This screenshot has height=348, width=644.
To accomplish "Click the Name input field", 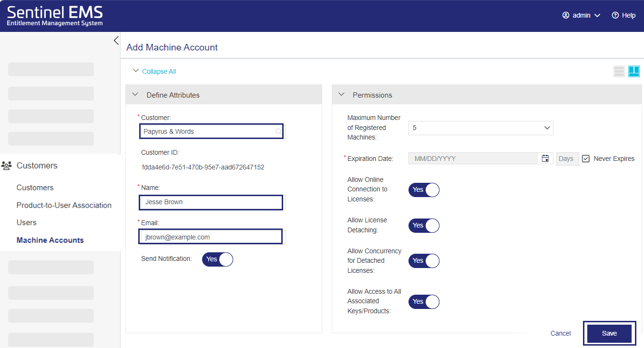I will coord(211,202).
